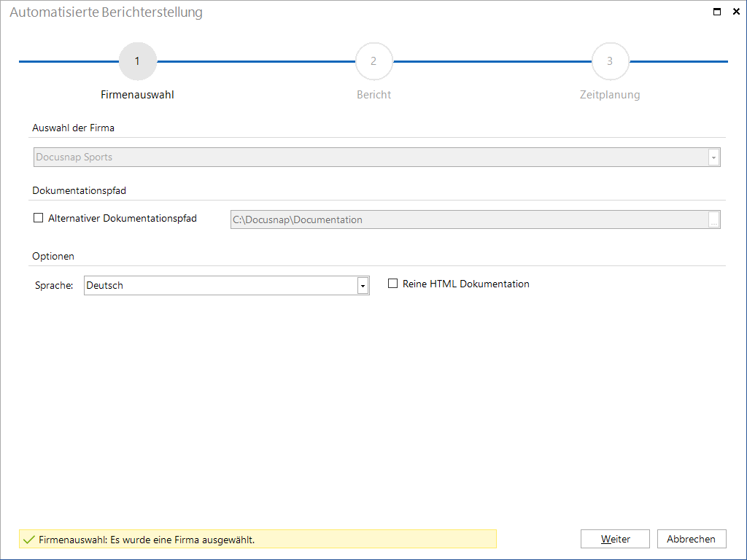The width and height of the screenshot is (747, 560).
Task: Click the Weiter button
Action: coord(615,539)
